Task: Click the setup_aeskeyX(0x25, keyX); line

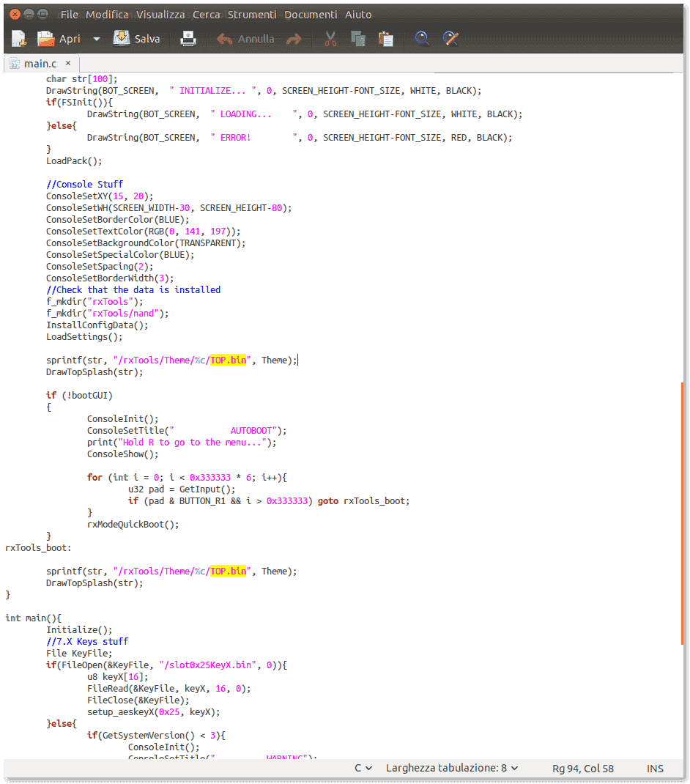Action: click(x=154, y=712)
